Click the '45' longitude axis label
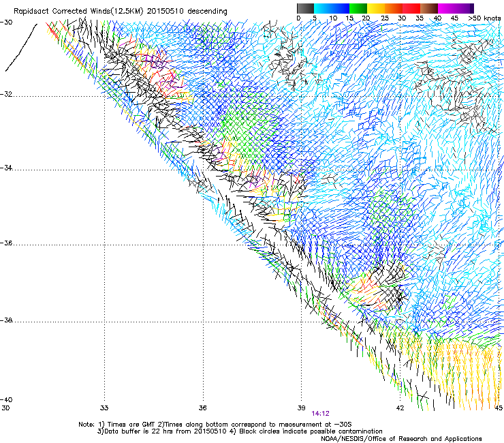This screenshot has width=504, height=443. (x=499, y=408)
